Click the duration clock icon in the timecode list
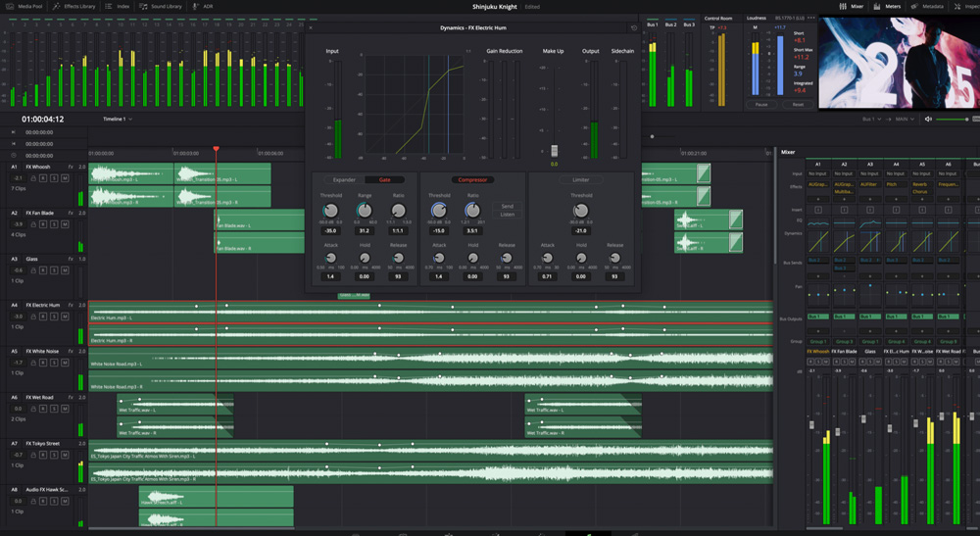 (x=13, y=156)
